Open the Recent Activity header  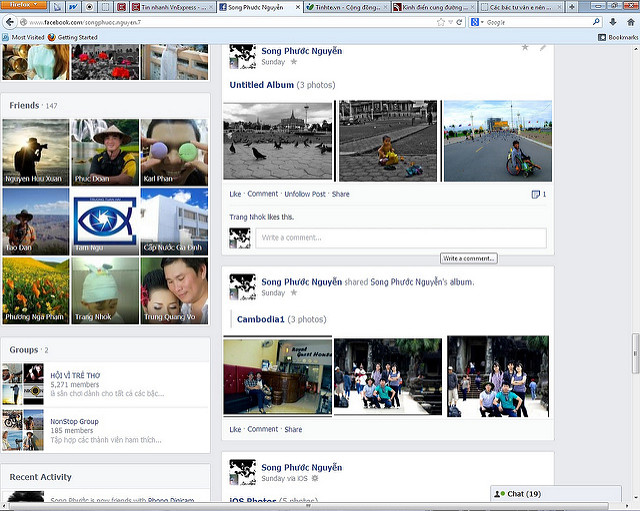click(x=40, y=477)
